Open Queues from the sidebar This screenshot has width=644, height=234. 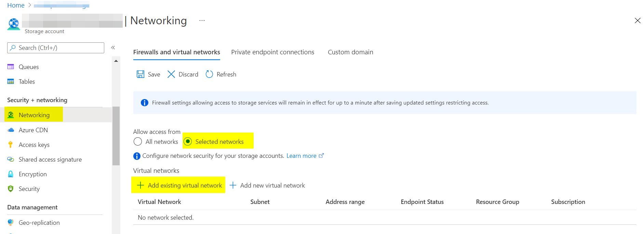tap(29, 67)
